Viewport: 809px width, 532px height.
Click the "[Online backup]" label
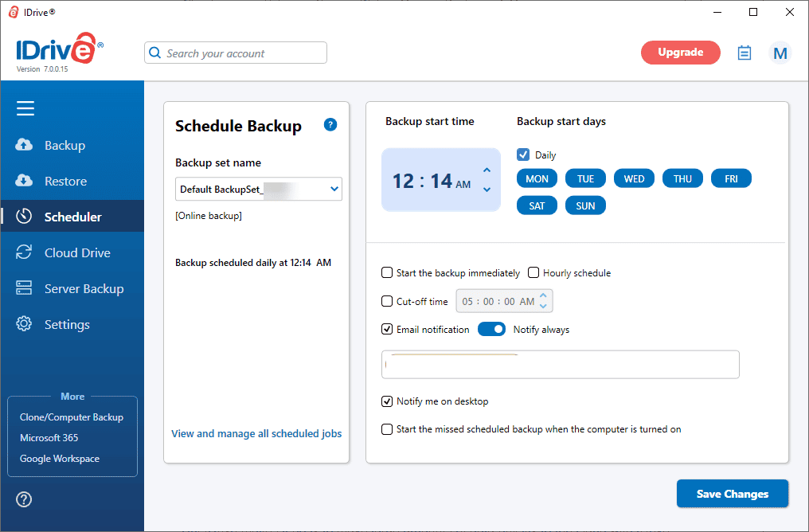point(209,216)
